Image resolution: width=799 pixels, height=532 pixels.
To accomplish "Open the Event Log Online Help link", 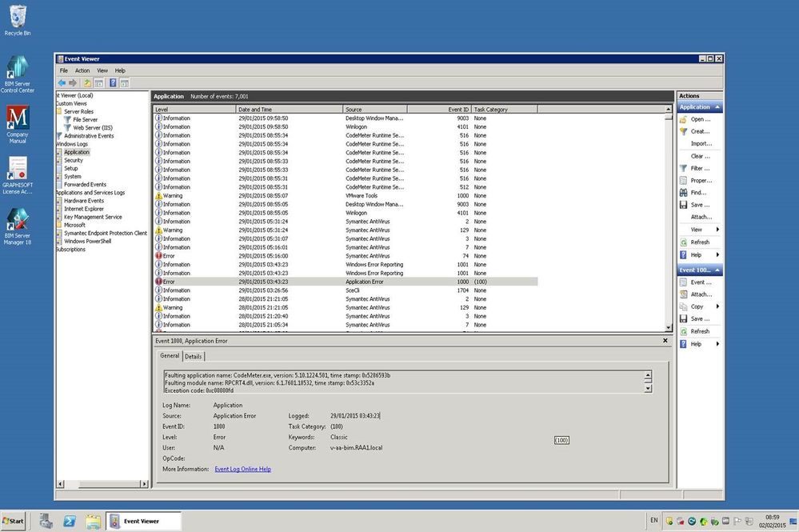I will (242, 470).
